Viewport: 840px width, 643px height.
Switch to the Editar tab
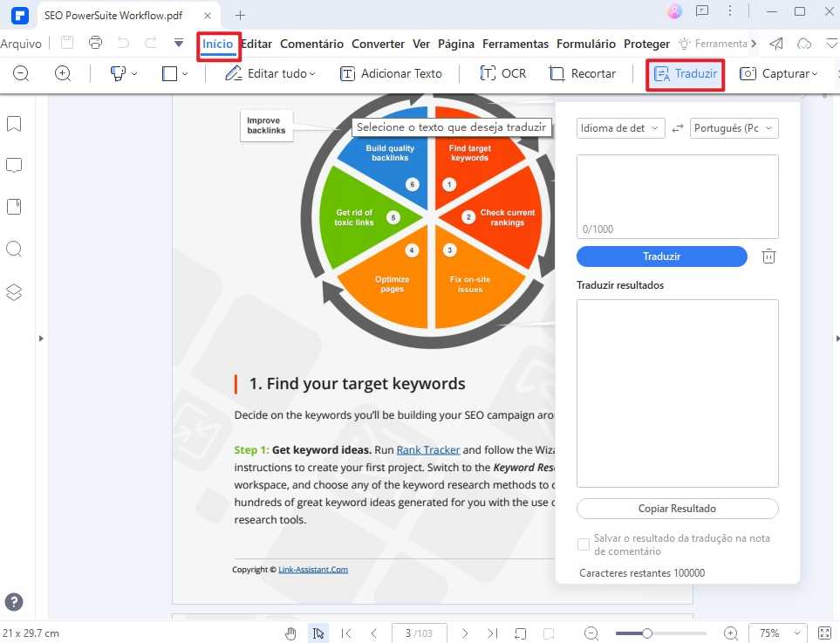tap(256, 44)
